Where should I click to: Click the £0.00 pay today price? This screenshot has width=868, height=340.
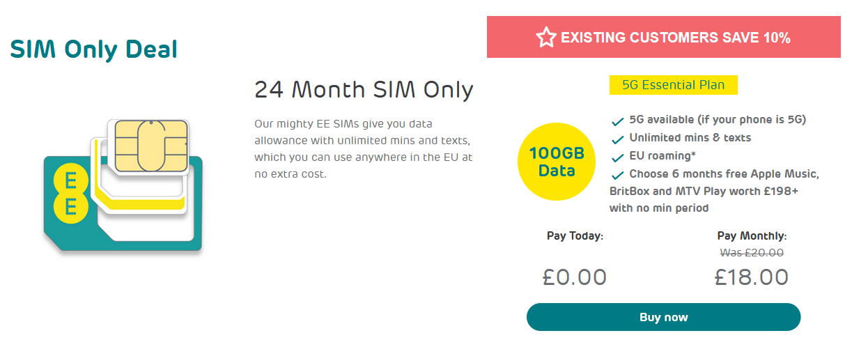575,277
